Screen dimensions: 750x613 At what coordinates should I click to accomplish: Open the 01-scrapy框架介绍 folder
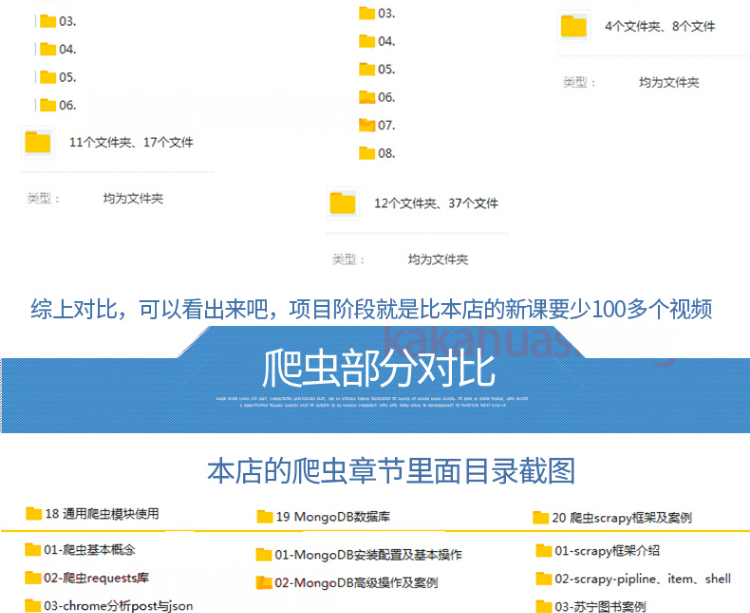[598, 551]
